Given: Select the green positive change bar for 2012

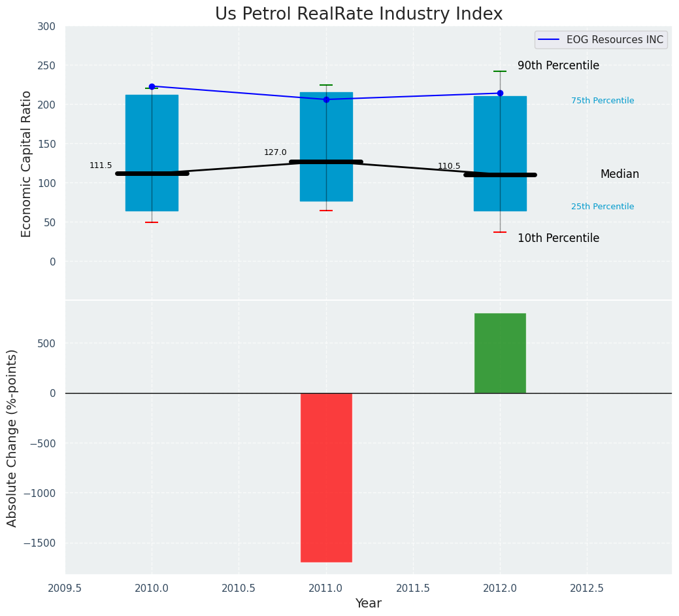Looking at the screenshot, I should pyautogui.click(x=500, y=353).
